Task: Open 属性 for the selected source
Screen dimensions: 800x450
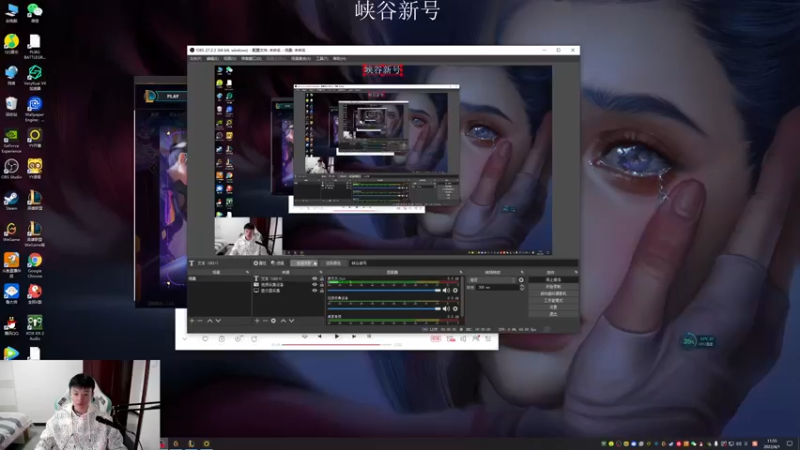Action: click(260, 263)
